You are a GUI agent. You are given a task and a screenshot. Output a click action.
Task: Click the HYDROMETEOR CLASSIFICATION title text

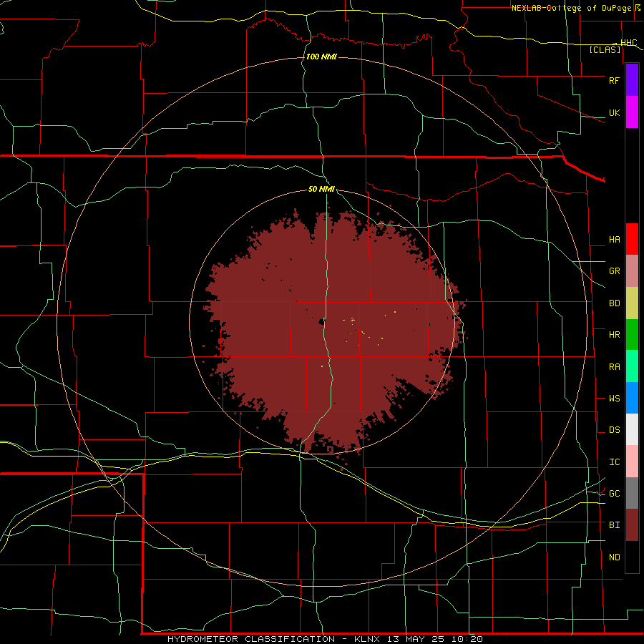coord(251,639)
